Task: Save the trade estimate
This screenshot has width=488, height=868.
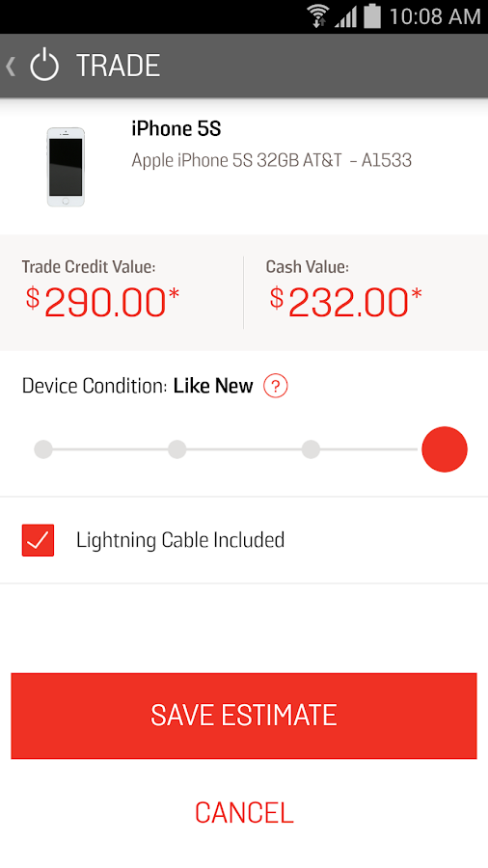Action: click(244, 716)
